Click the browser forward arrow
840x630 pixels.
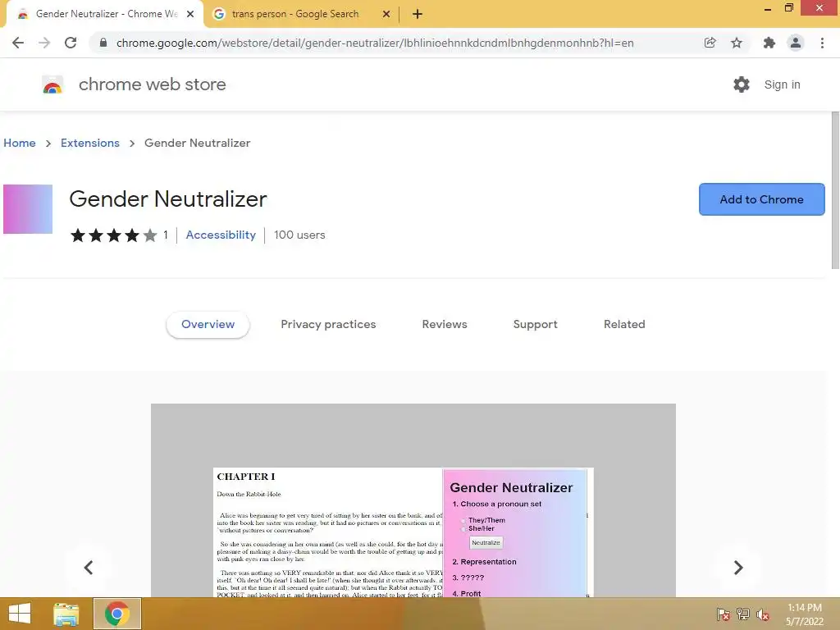44,43
